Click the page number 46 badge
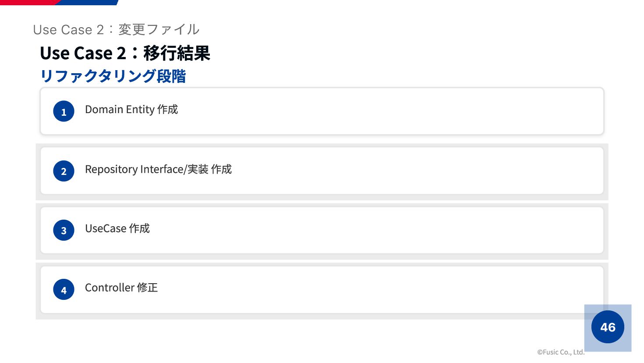The height and width of the screenshot is (363, 644). pyautogui.click(x=608, y=327)
